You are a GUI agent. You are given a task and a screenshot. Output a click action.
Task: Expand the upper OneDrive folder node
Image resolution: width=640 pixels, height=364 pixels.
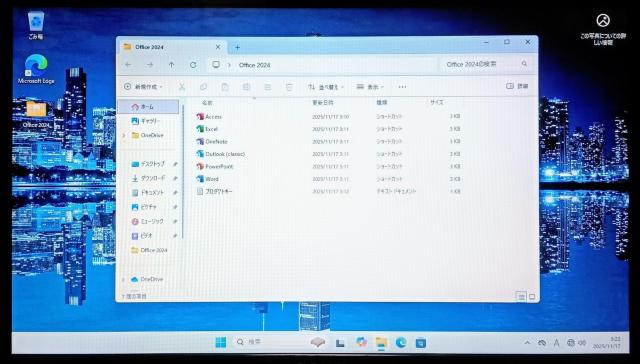[124, 135]
